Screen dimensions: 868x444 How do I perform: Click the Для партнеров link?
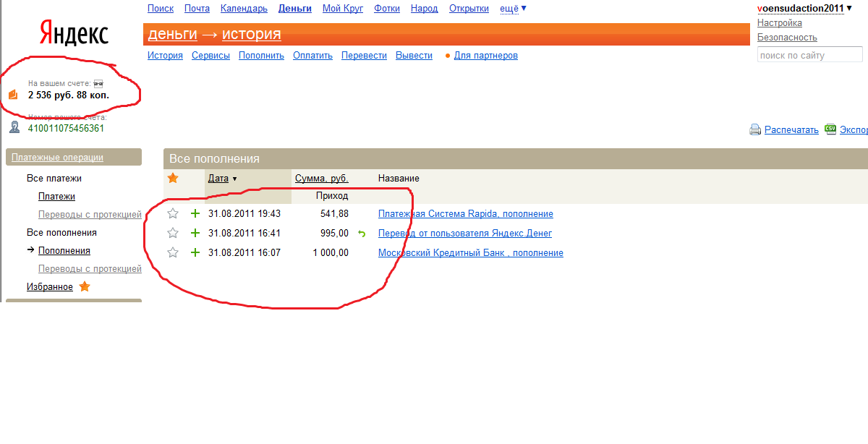pos(485,56)
